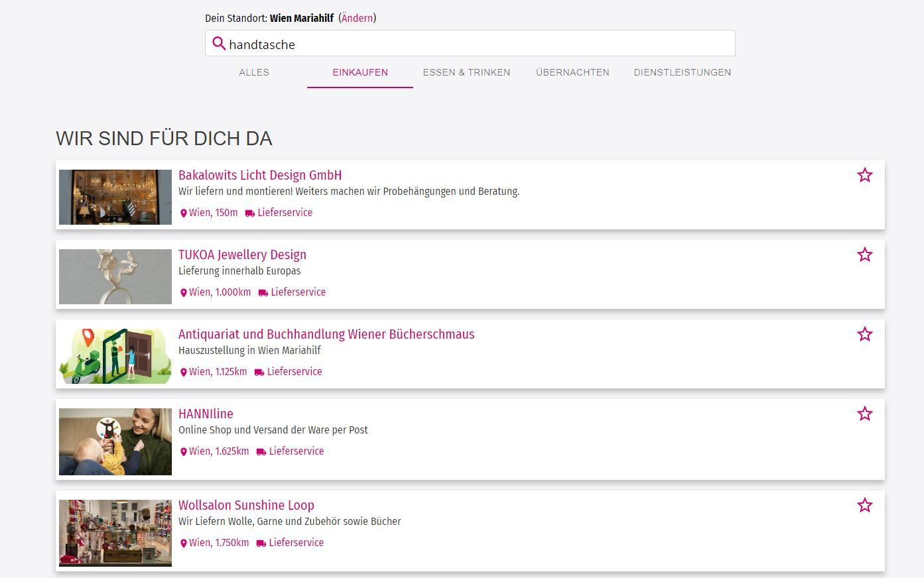Switch to the ALLES tab
This screenshot has height=578, width=924.
[254, 72]
